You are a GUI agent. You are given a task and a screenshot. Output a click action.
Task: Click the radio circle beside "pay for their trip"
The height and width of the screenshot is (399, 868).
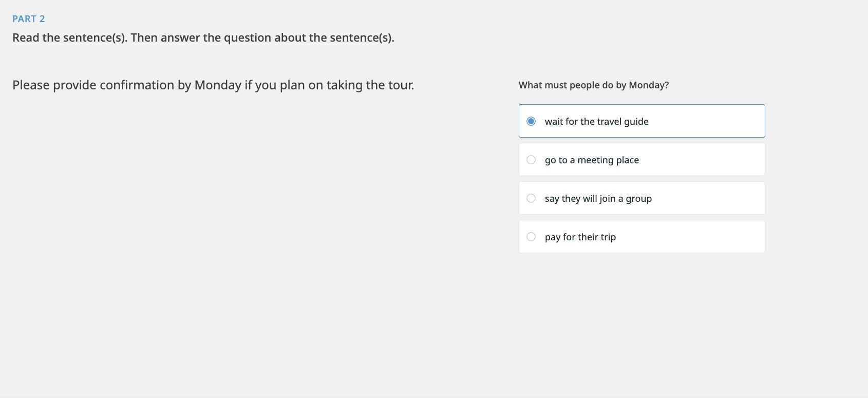(531, 237)
